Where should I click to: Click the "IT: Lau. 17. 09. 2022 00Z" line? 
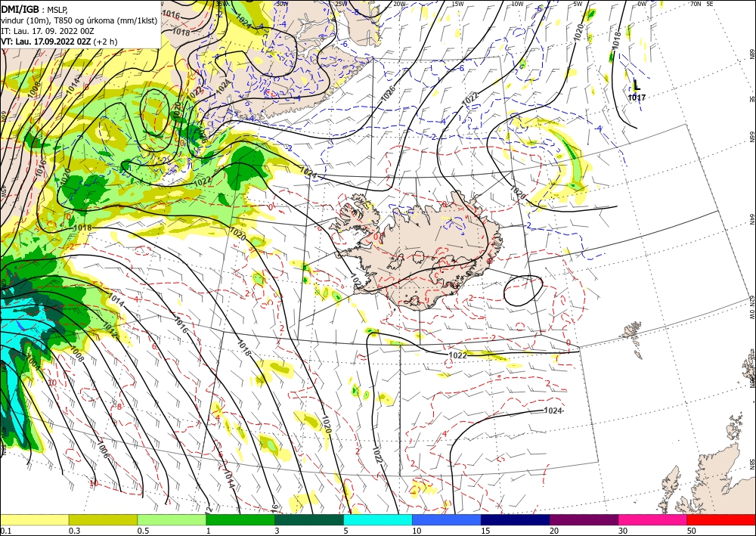point(47,31)
